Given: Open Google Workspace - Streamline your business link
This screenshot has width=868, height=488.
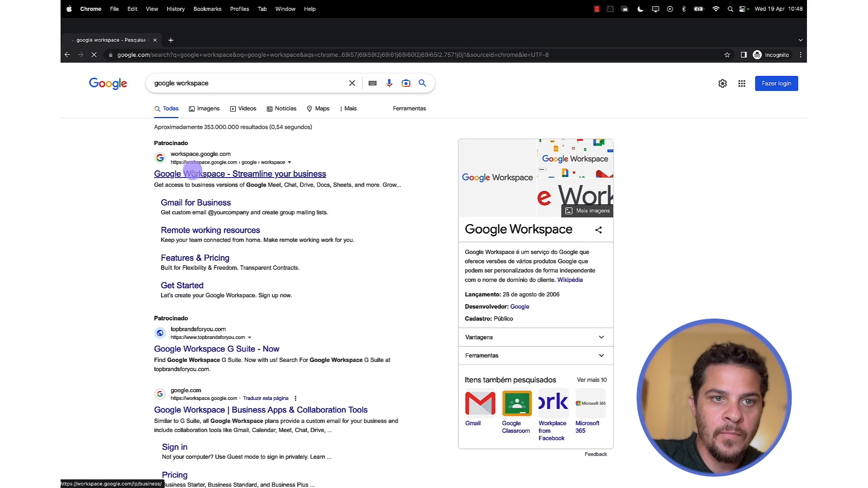Looking at the screenshot, I should 240,174.
